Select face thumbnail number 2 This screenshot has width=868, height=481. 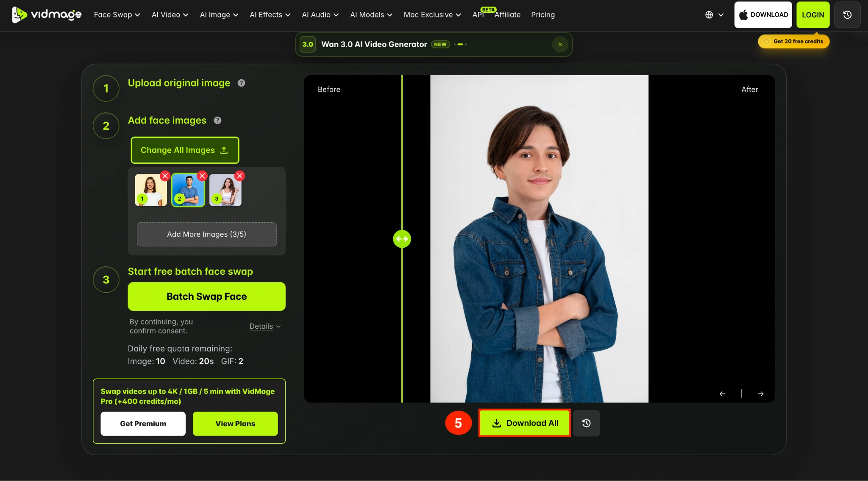point(188,190)
